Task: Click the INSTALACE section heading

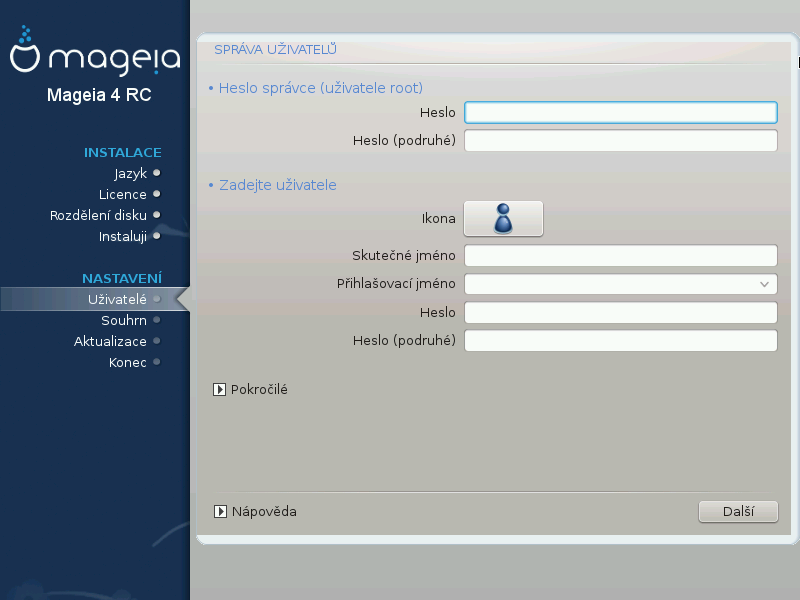Action: click(122, 152)
